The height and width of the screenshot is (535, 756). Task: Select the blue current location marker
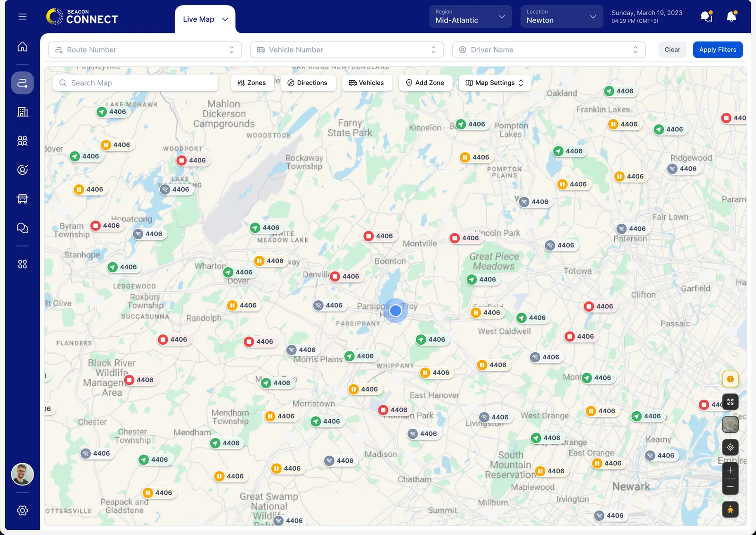click(x=395, y=310)
